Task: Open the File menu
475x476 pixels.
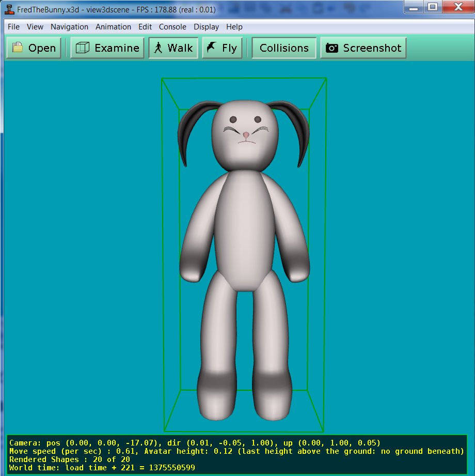Action: click(13, 27)
